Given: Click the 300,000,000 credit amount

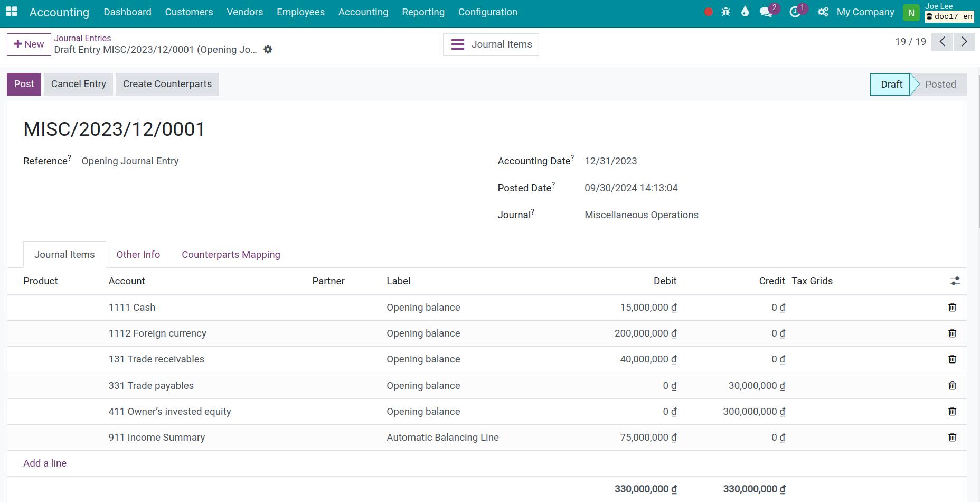Looking at the screenshot, I should click(754, 412).
